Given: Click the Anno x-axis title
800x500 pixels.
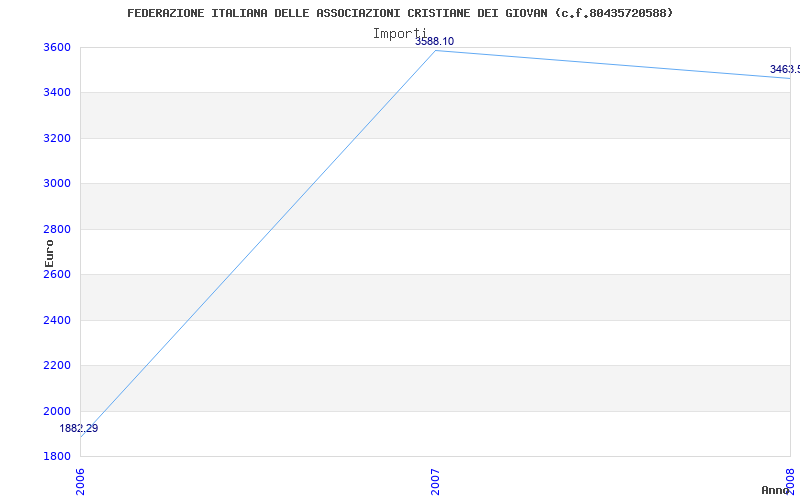Looking at the screenshot, I should 775,490.
